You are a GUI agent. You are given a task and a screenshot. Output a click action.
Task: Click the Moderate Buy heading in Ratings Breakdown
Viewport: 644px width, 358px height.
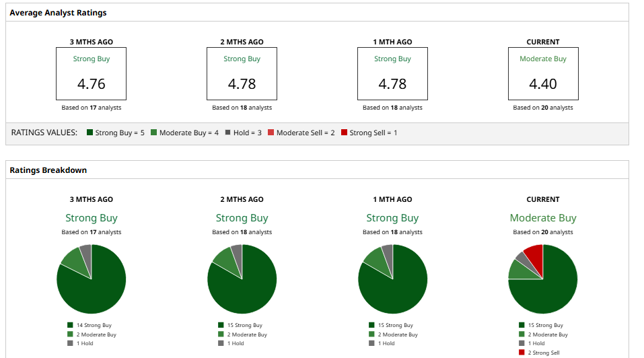point(543,218)
